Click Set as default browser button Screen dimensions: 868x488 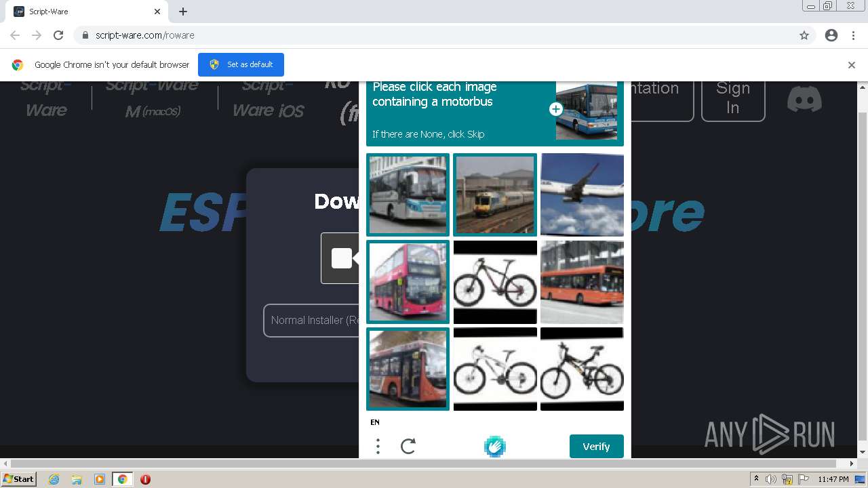241,64
